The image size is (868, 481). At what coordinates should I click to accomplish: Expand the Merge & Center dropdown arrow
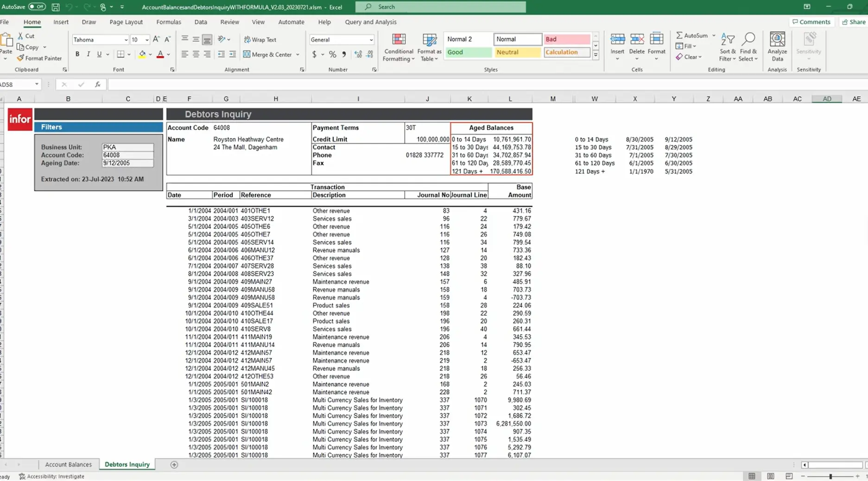298,55
